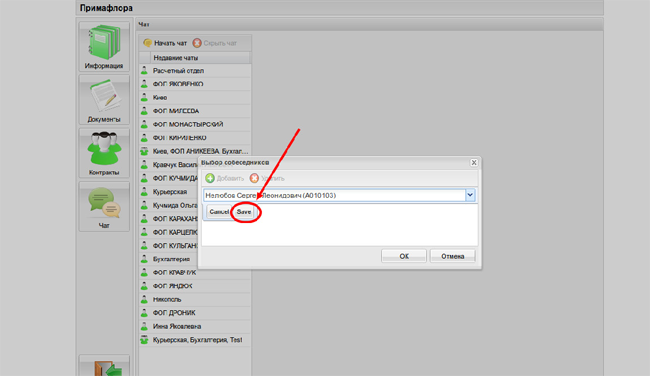This screenshot has height=376, width=650.
Task: Click the user icon beside ФОП ЯКОВЕНКО
Action: point(144,84)
